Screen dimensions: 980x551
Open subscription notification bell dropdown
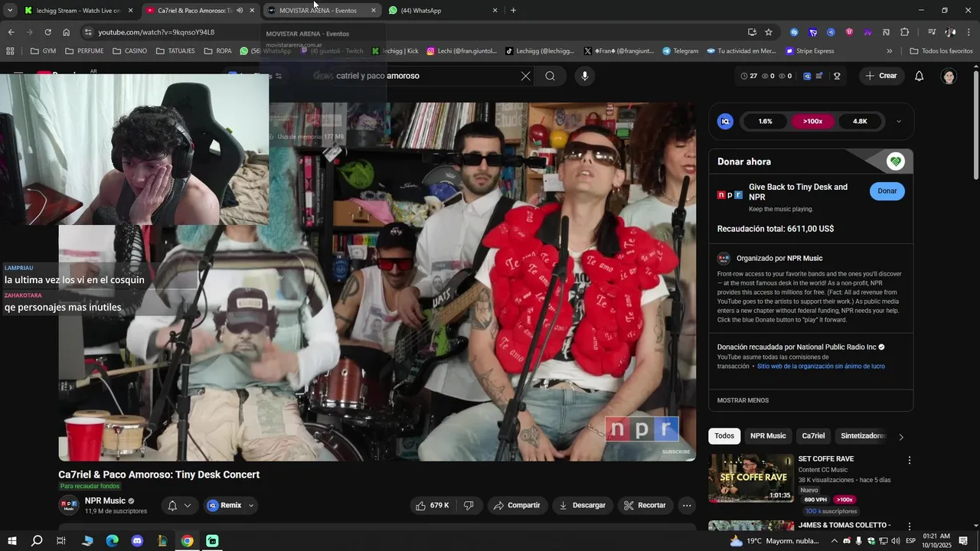[180, 505]
